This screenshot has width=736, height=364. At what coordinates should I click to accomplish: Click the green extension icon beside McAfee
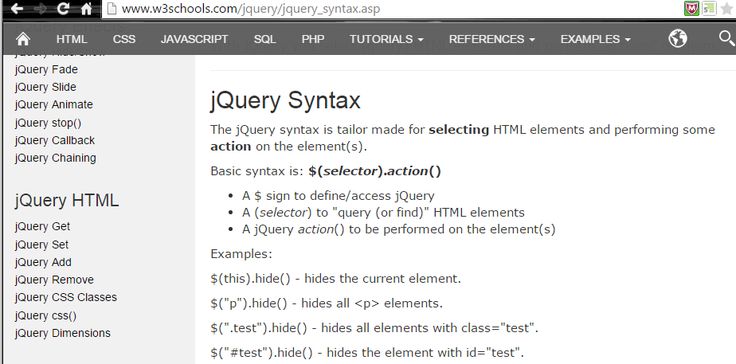709,9
